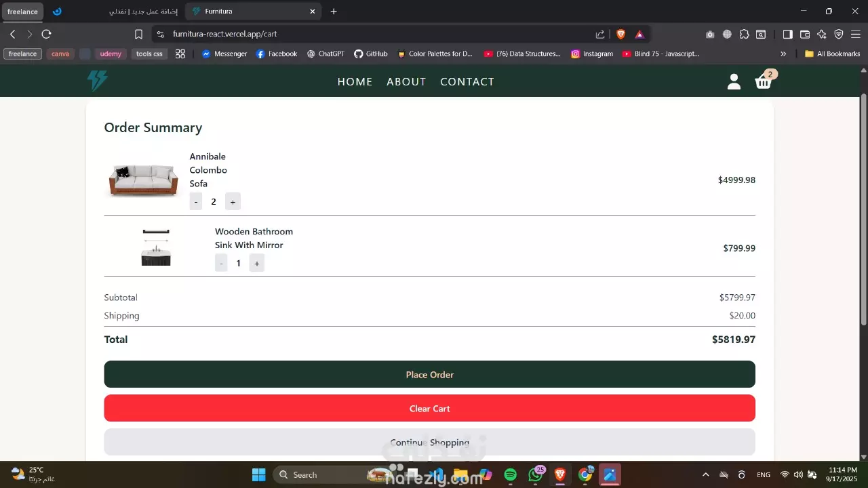The height and width of the screenshot is (488, 868).
Task: Reload the page with the refresh icon
Action: 46,34
